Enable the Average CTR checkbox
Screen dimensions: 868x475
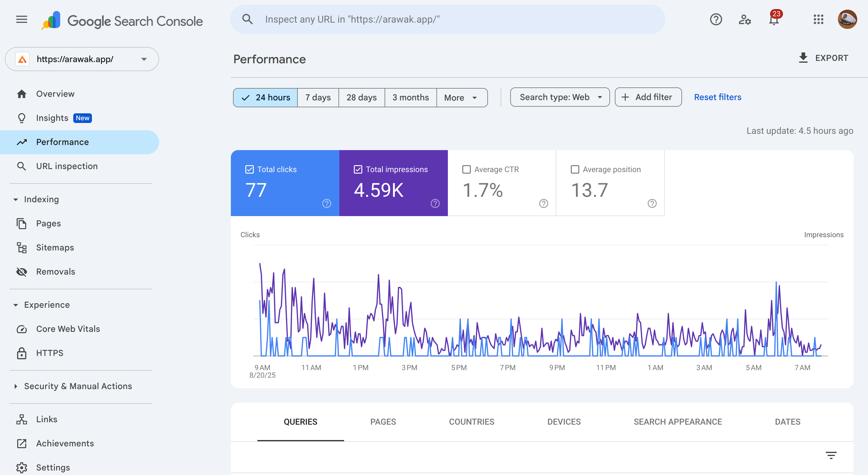click(466, 169)
